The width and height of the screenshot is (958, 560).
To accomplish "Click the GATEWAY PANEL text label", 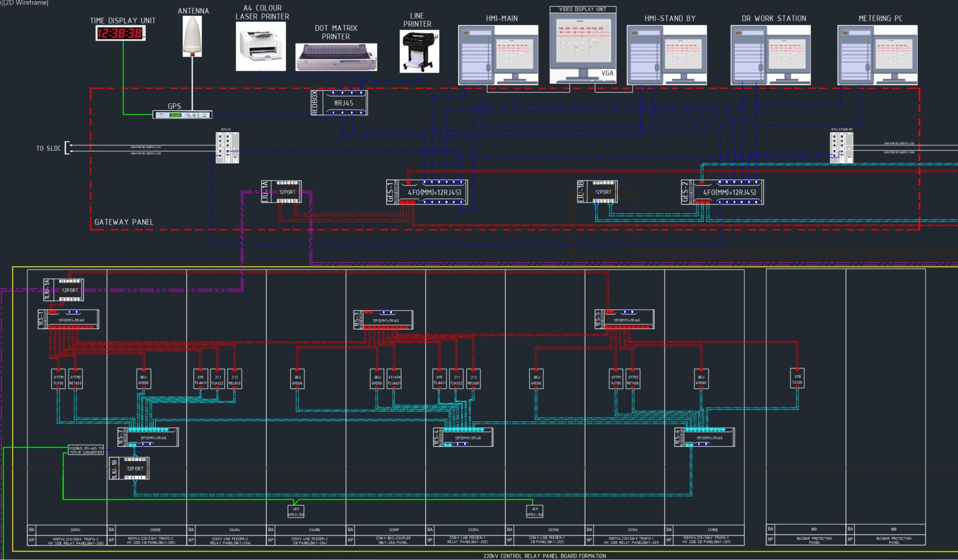I will (x=123, y=222).
